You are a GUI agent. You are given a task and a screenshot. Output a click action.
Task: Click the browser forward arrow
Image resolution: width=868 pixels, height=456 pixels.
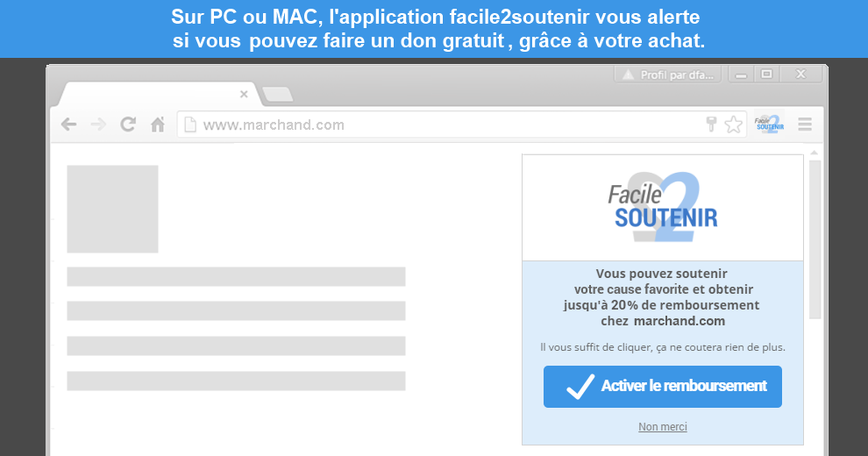click(98, 125)
